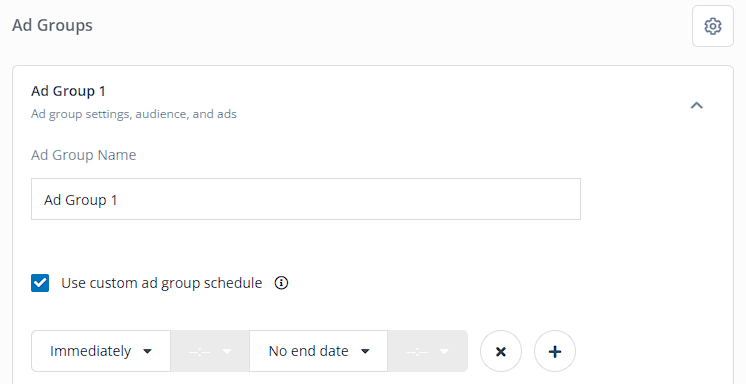Click the Ad Groups section heading
This screenshot has height=384, width=746.
[52, 25]
